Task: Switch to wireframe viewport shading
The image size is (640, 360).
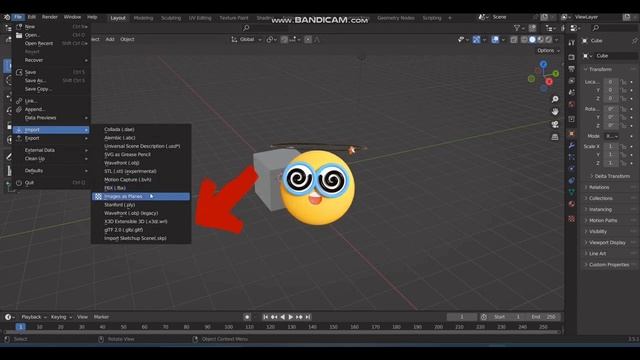Action: pos(524,40)
